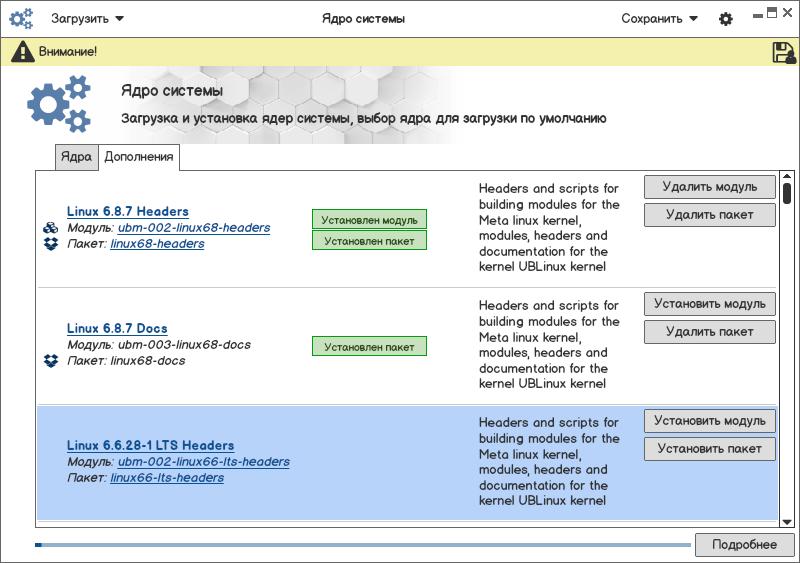Click Установить пакет for Linux 6.6.28-1 LTS Headers
This screenshot has width=800, height=563.
709,449
